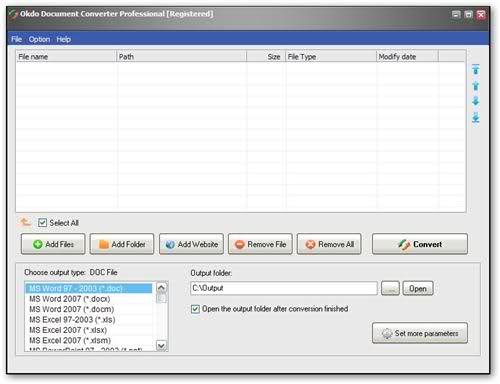This screenshot has width=500, height=384.
Task: Uncheck open output folder after conversion
Action: pyautogui.click(x=195, y=309)
